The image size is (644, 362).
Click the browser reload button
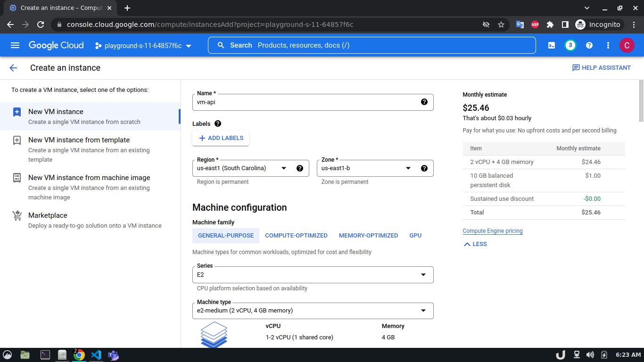[x=41, y=25]
